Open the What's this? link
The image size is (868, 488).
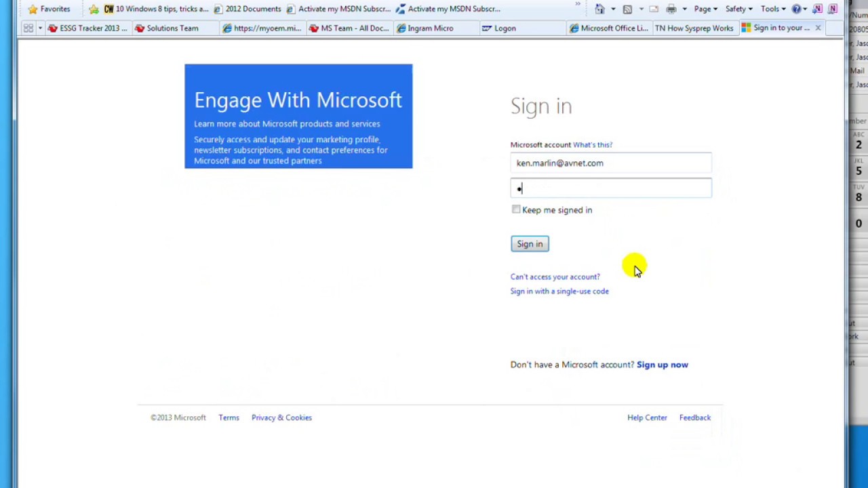click(593, 144)
